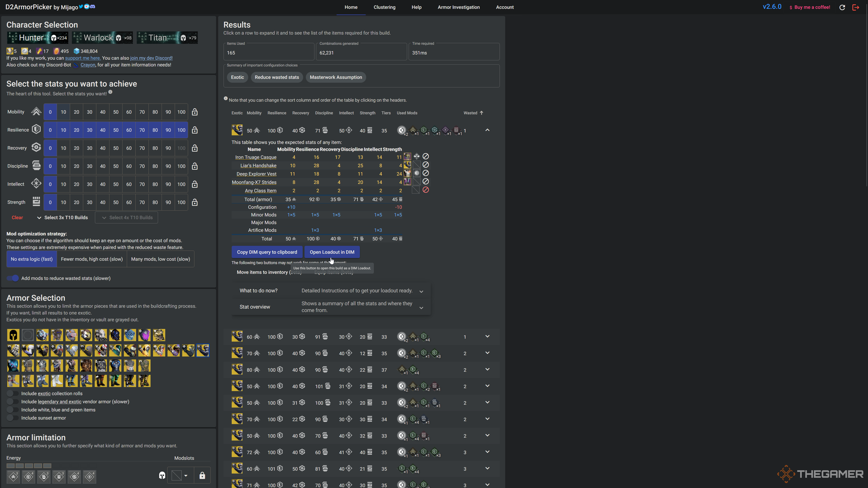The height and width of the screenshot is (488, 868).
Task: Select the purple-visor exotic helmet icon
Action: (x=145, y=335)
